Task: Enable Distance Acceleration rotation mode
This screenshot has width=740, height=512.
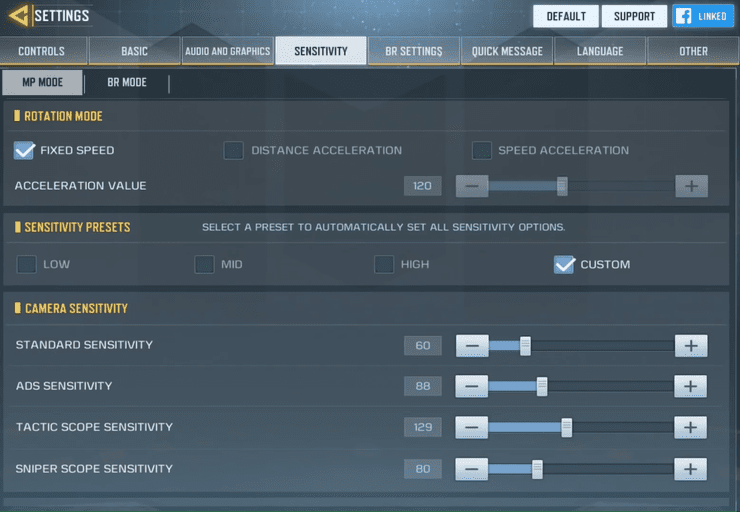Action: (234, 151)
